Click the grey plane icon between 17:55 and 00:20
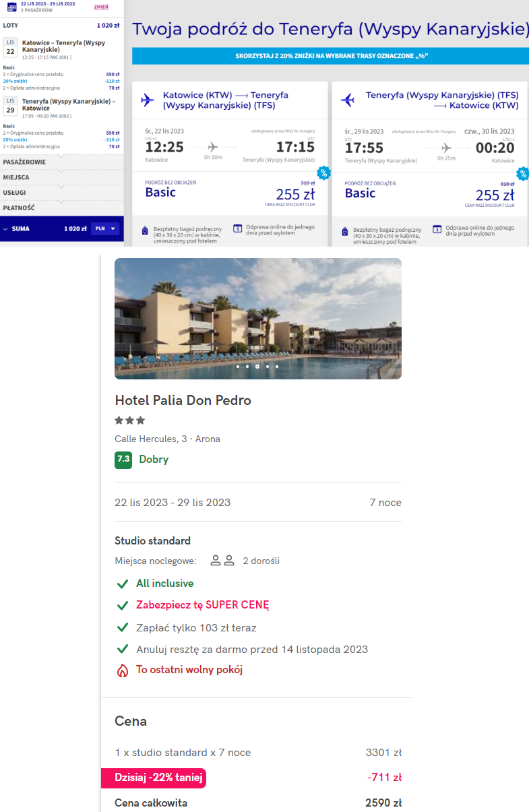This screenshot has width=529, height=812. 445,147
